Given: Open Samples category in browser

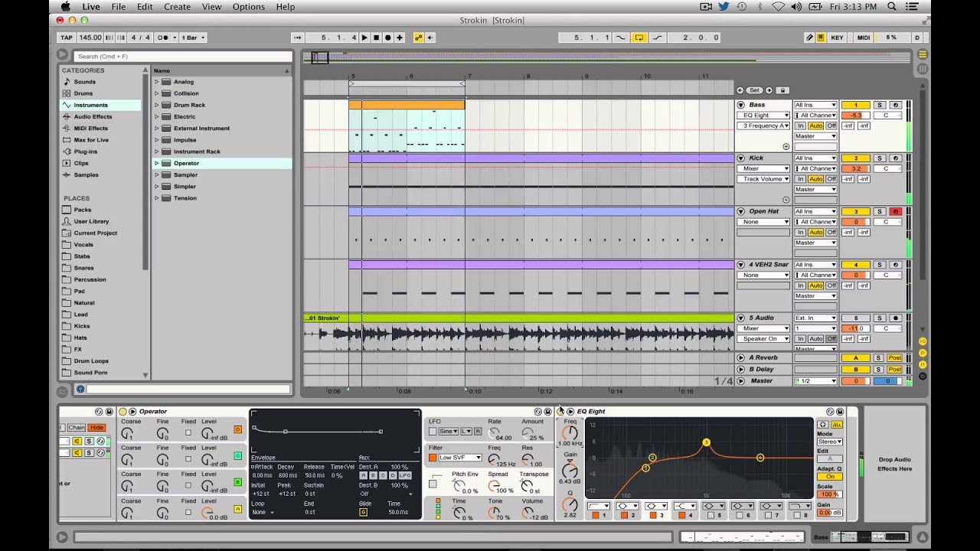Looking at the screenshot, I should pos(86,174).
